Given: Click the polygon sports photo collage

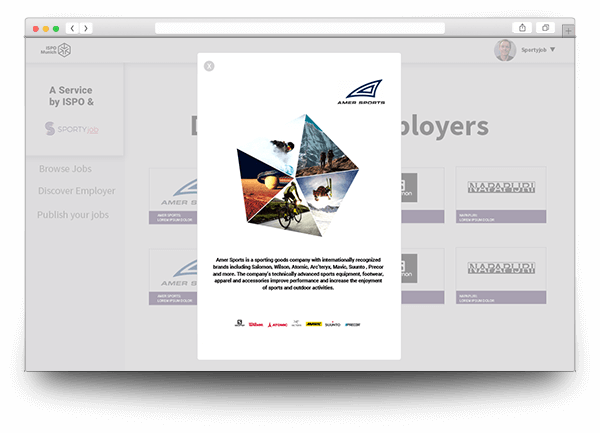Looking at the screenshot, I should 298,176.
